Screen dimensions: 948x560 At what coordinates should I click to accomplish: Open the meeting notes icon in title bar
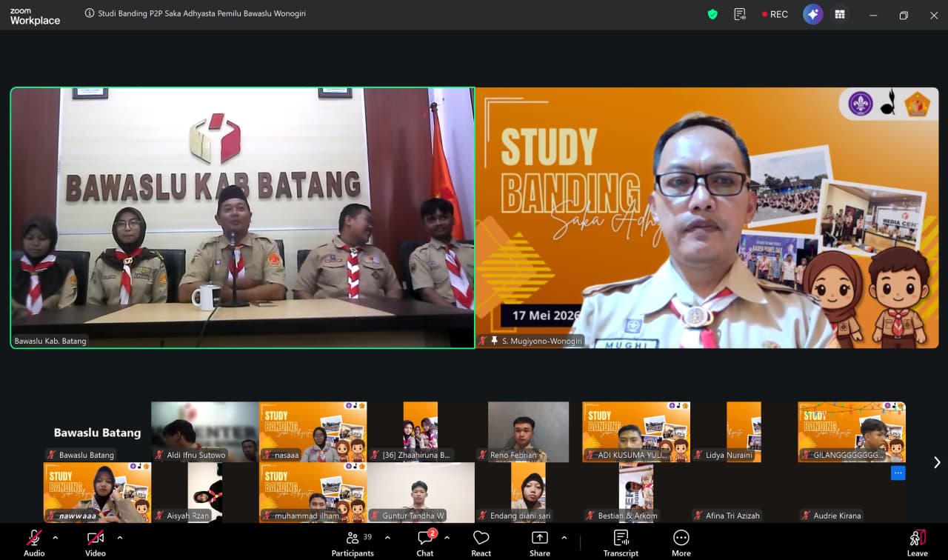point(739,14)
